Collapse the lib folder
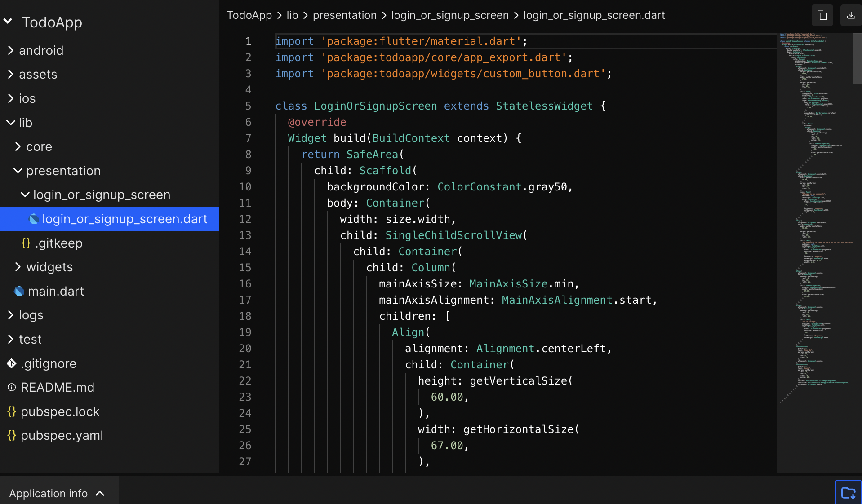862x504 pixels. pos(11,123)
